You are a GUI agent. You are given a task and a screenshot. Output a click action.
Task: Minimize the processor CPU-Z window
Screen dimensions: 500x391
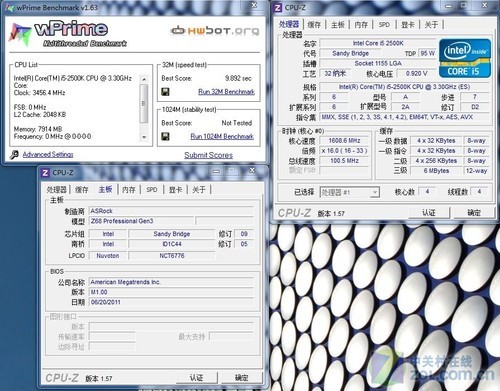point(448,6)
